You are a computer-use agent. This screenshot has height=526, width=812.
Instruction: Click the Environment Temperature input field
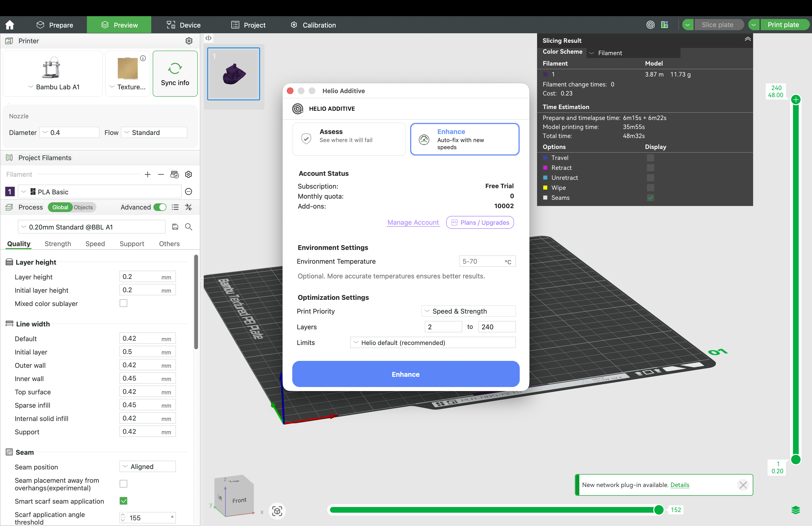[x=487, y=261]
